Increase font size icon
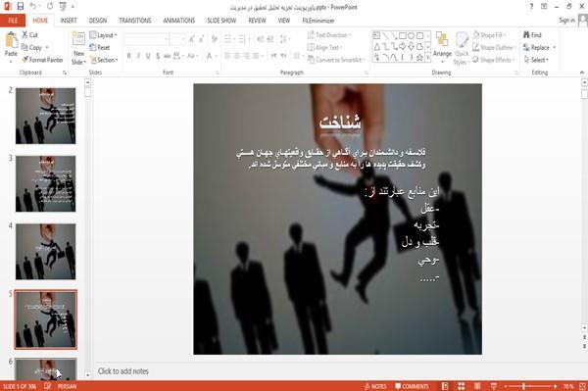Image resolution: width=588 pixels, height=391 pixels. [192, 39]
